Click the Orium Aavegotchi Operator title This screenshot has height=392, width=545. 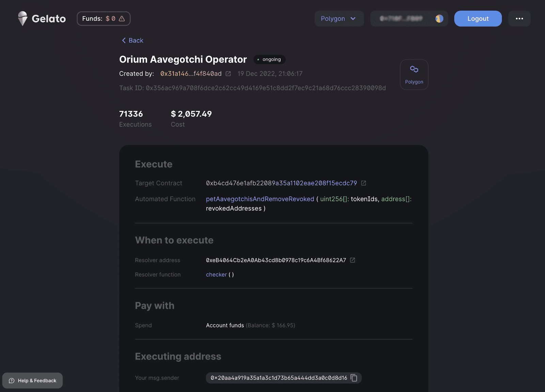183,59
